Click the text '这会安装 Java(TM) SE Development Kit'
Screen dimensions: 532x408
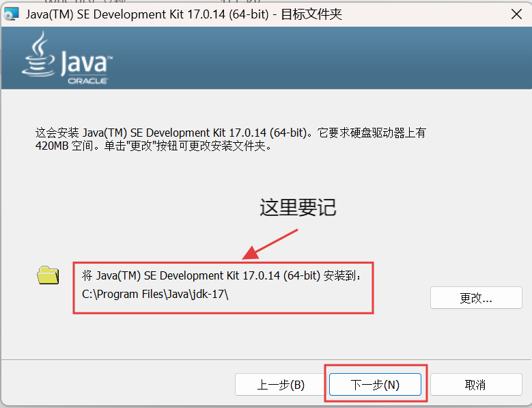click(x=130, y=133)
